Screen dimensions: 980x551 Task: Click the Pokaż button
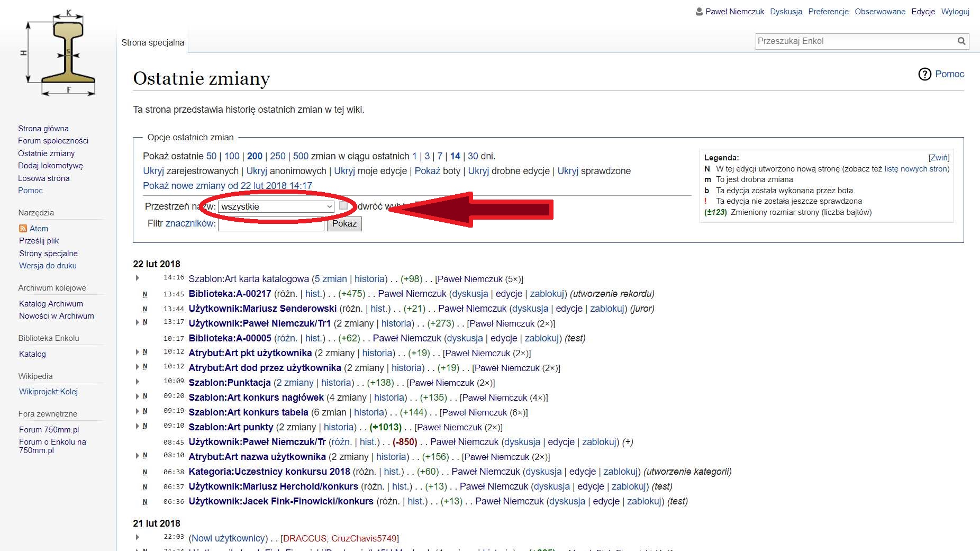pyautogui.click(x=344, y=224)
